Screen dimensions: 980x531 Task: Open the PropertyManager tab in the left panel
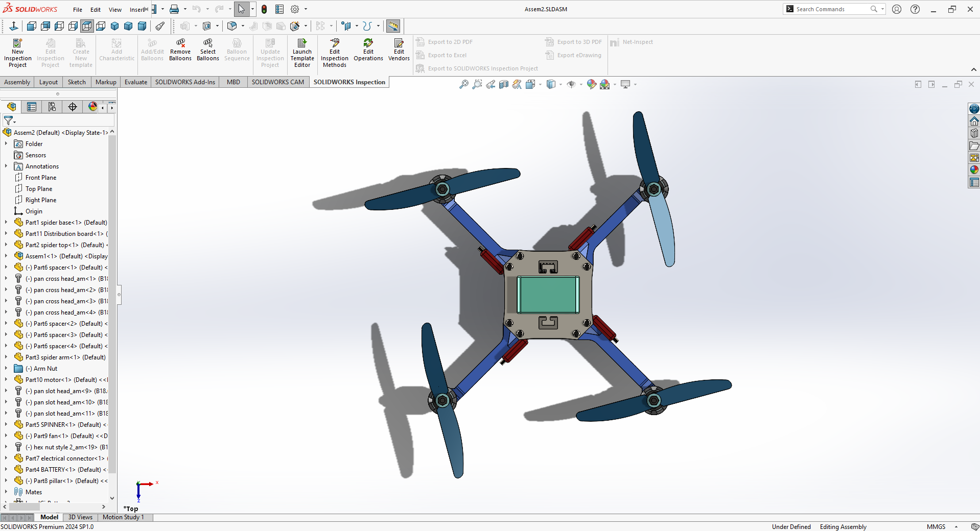click(32, 107)
